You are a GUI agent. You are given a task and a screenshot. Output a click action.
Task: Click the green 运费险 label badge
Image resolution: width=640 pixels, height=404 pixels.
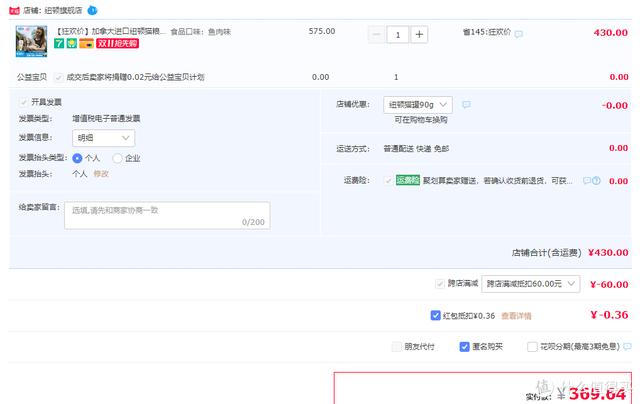tap(408, 180)
